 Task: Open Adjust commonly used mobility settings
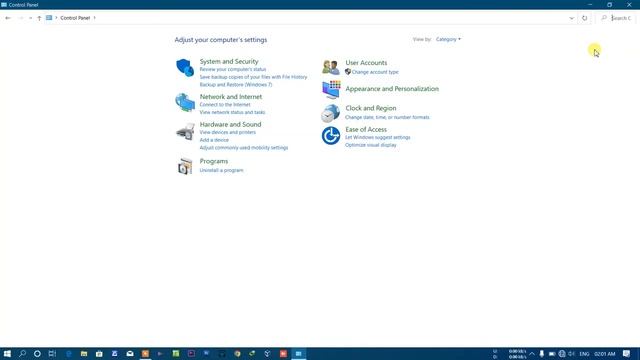coord(244,148)
